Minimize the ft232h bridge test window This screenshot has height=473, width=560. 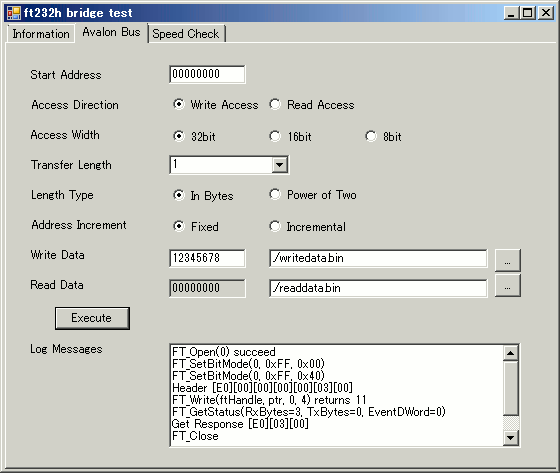click(x=512, y=13)
